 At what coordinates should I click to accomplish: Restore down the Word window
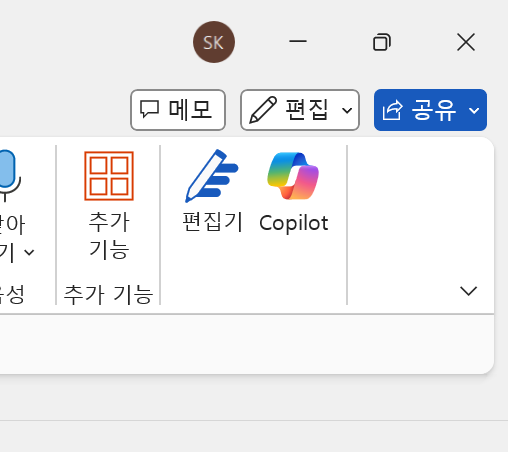(x=382, y=42)
